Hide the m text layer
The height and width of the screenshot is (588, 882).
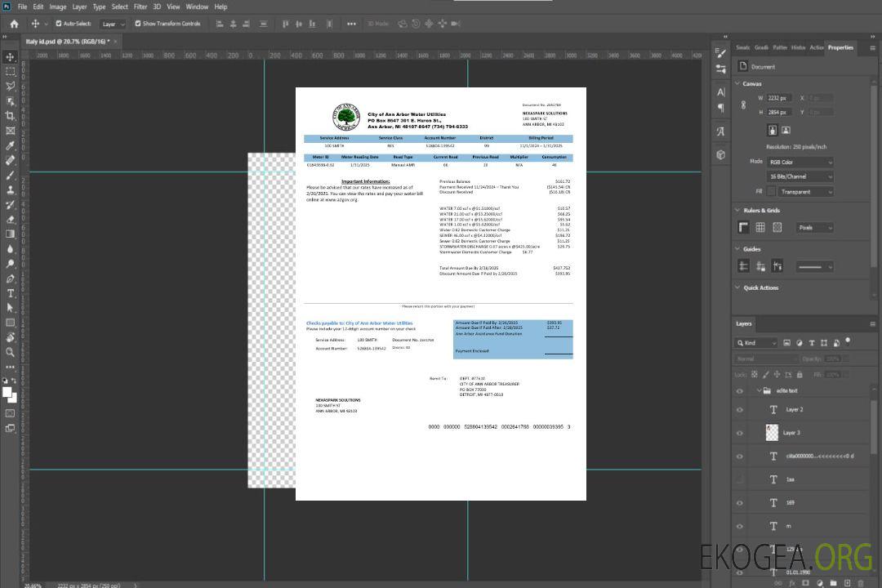pos(740,527)
